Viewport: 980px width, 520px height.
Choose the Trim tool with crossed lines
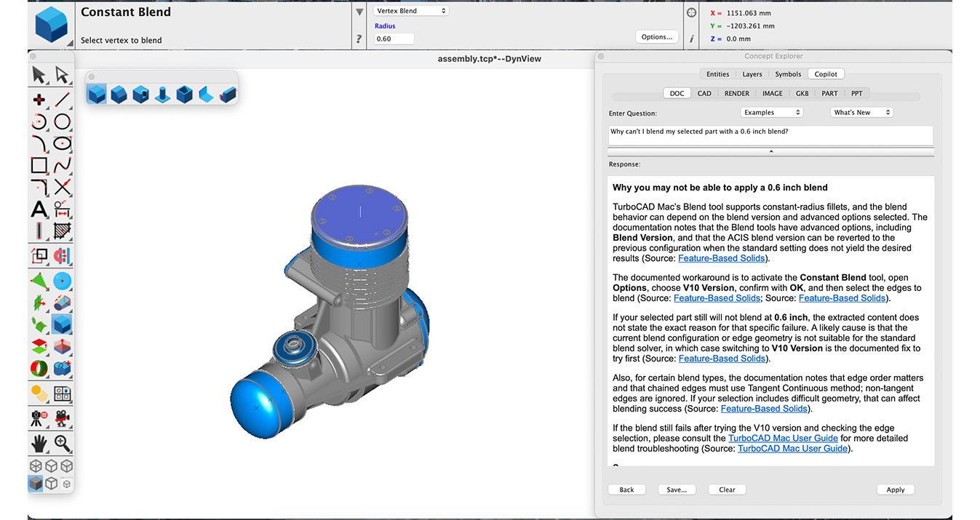click(x=62, y=187)
